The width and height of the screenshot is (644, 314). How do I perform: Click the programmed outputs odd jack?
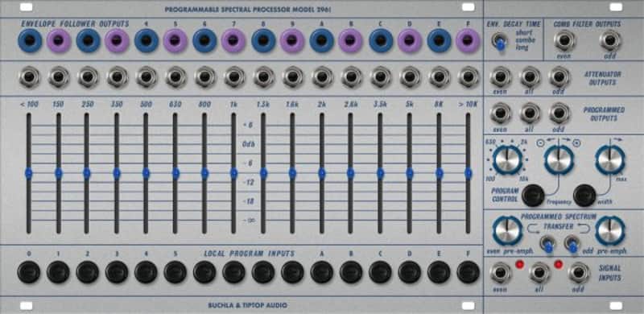point(559,113)
